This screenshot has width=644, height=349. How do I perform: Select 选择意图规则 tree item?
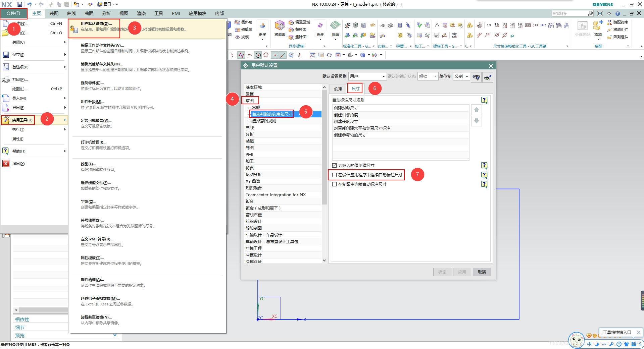264,121
